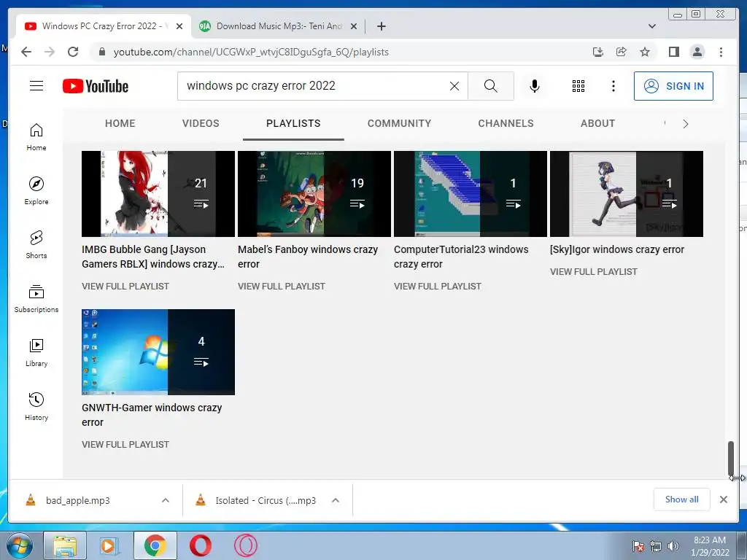Click Show all downloads
This screenshot has height=560, width=747.
pos(682,499)
